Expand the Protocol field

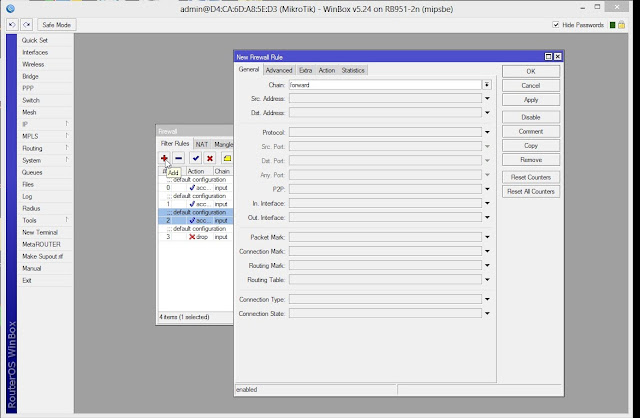click(x=487, y=132)
